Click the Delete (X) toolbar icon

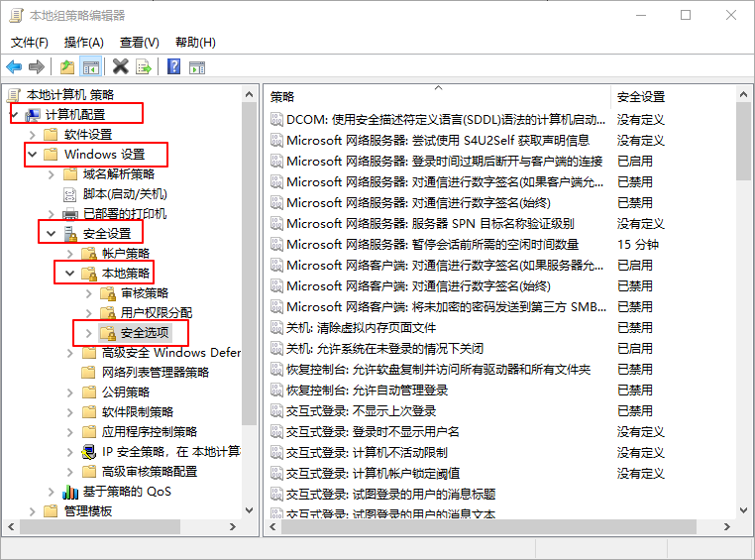[x=120, y=66]
